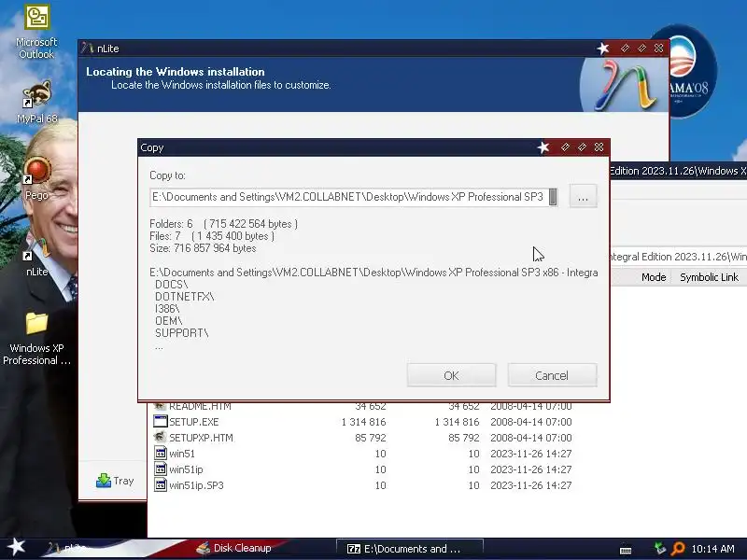Click Symbolic Link column header in 7-Zip
Screen dimensions: 747x560
pyautogui.click(x=709, y=277)
